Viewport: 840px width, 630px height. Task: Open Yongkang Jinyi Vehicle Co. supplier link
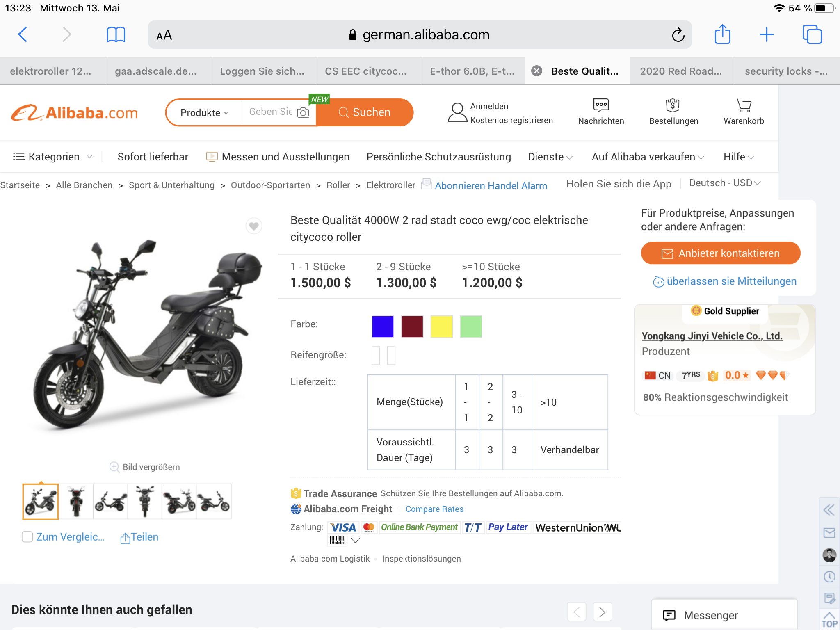(x=712, y=336)
